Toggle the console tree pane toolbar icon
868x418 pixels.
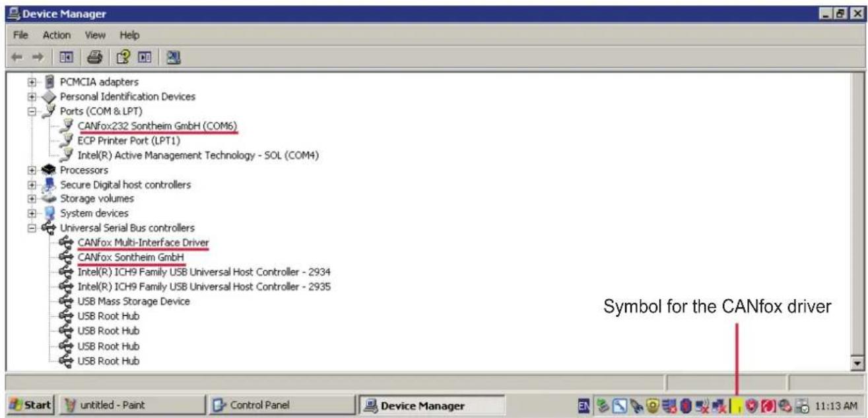[65, 58]
